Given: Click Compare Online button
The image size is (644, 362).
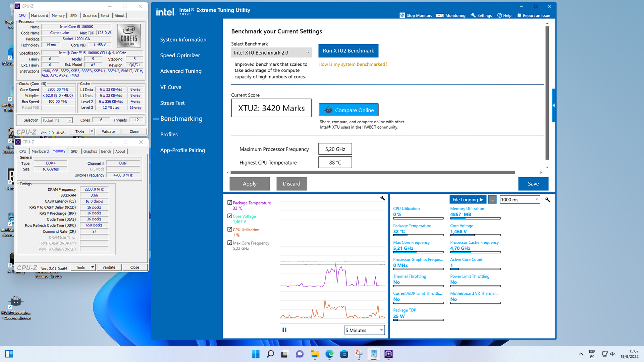Looking at the screenshot, I should pos(348,110).
